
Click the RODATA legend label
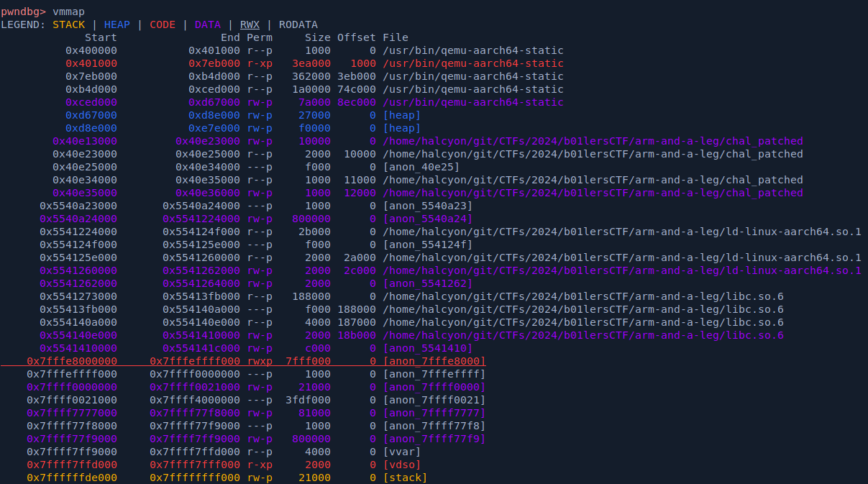tap(298, 25)
